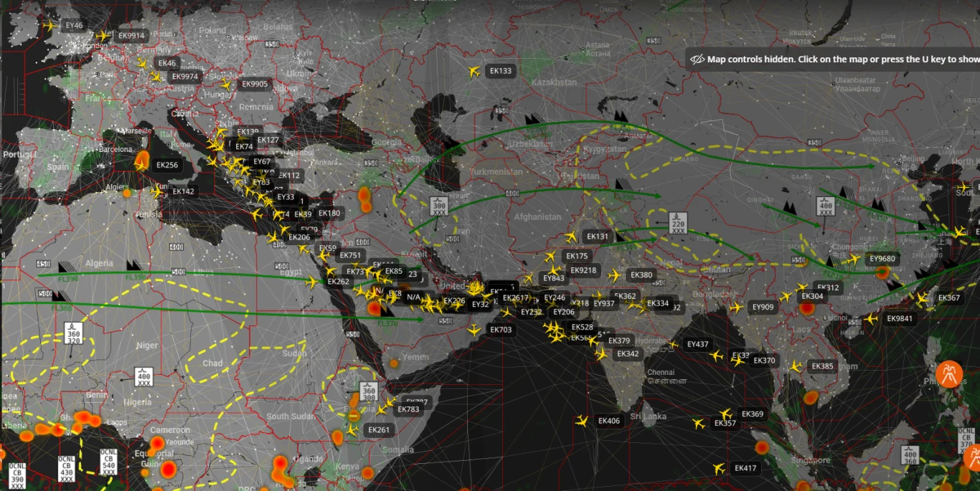Select the 300 XXX turbulence marker over Iran

[439, 206]
